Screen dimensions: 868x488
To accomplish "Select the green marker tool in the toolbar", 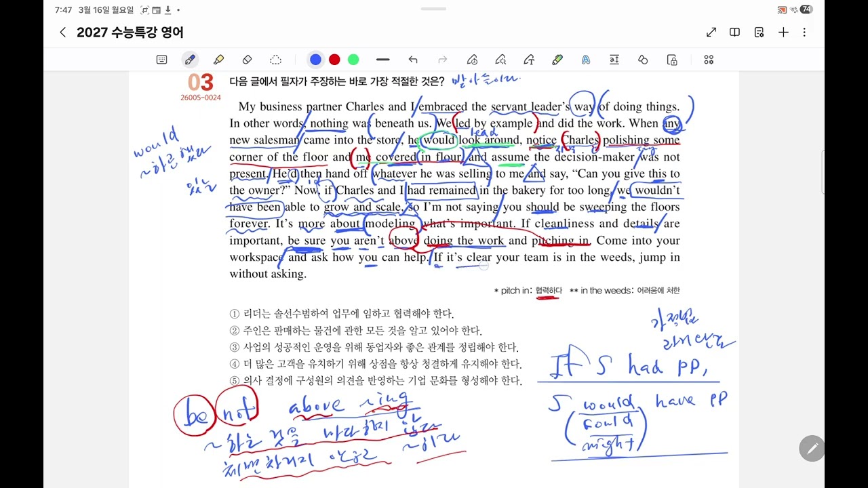I will [557, 60].
